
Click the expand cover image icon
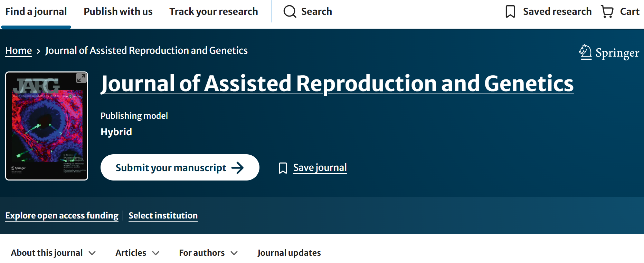click(81, 78)
